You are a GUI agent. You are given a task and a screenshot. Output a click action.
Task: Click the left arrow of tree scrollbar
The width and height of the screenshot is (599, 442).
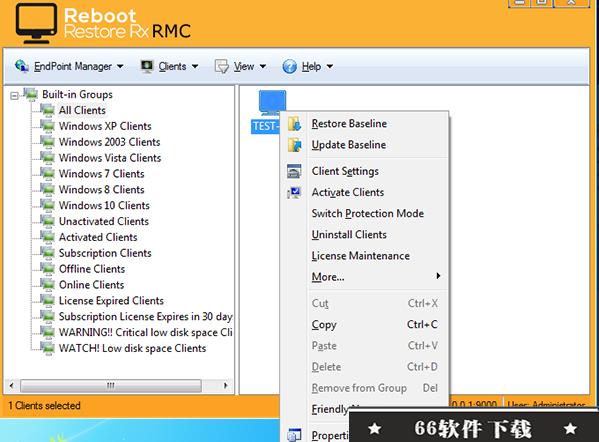[12, 385]
